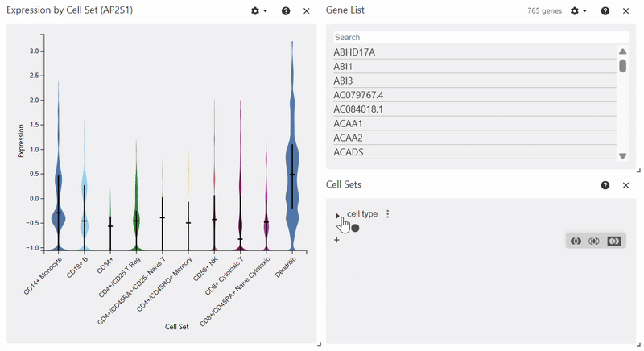Add a new cell set hierarchy
The image size is (644, 351).
[x=336, y=240]
